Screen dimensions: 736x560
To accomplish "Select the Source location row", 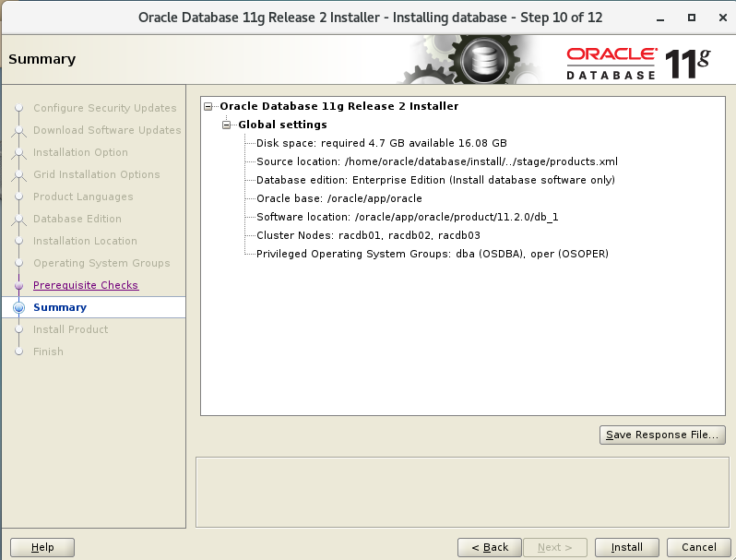I will 437,161.
